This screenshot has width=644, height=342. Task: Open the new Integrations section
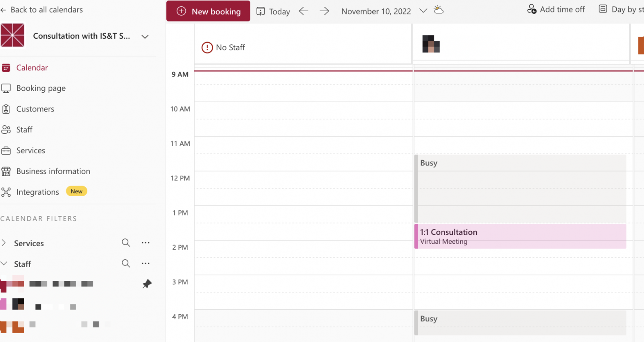pos(37,192)
